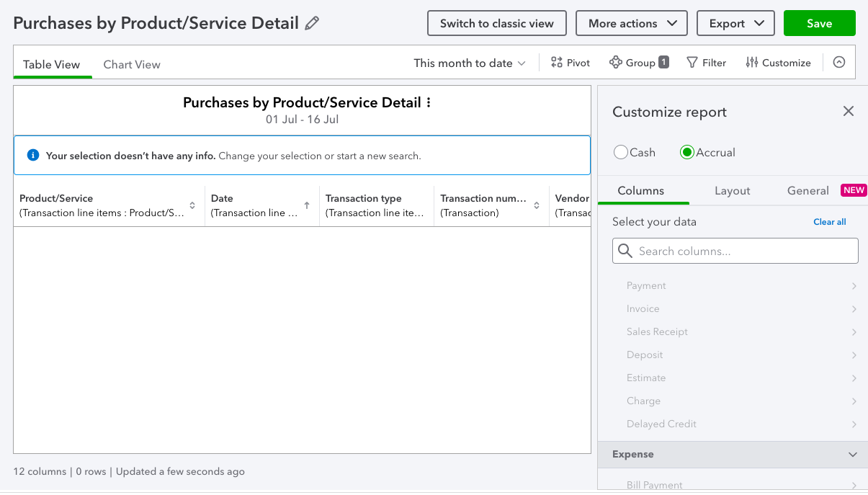Select the Cash accounting method
868x495 pixels.
(621, 152)
